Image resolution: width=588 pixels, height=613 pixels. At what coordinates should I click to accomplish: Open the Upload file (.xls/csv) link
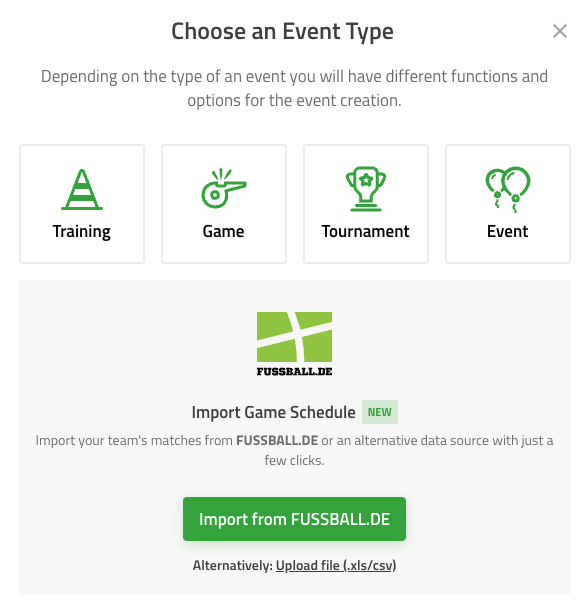point(336,565)
